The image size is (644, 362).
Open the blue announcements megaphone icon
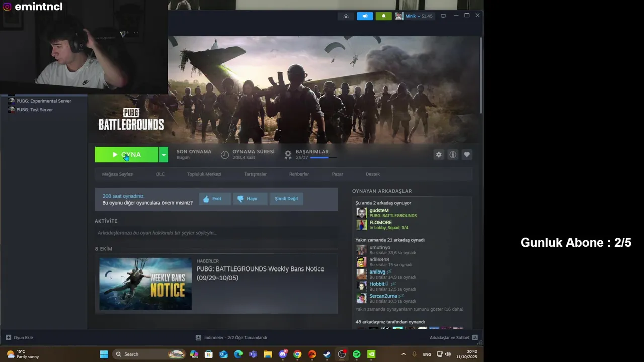click(x=365, y=16)
